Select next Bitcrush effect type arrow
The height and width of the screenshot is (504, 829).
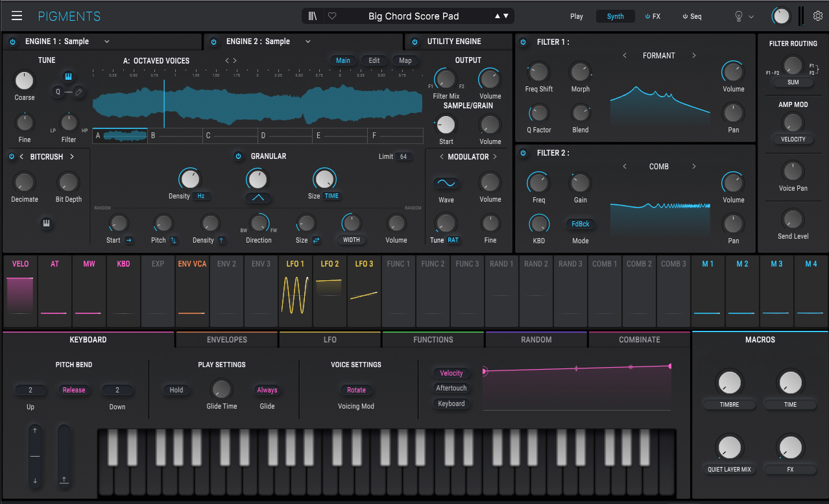(x=72, y=156)
